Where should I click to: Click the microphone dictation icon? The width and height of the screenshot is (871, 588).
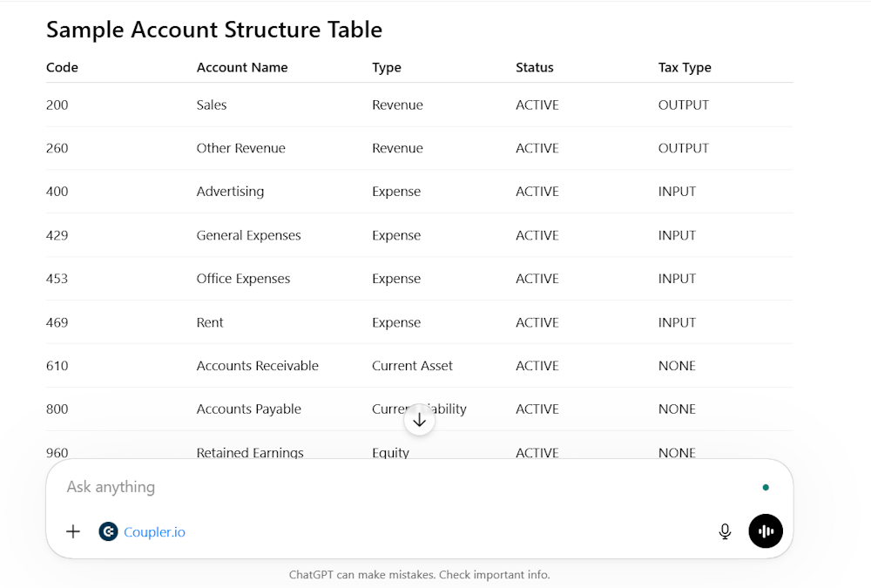tap(725, 532)
